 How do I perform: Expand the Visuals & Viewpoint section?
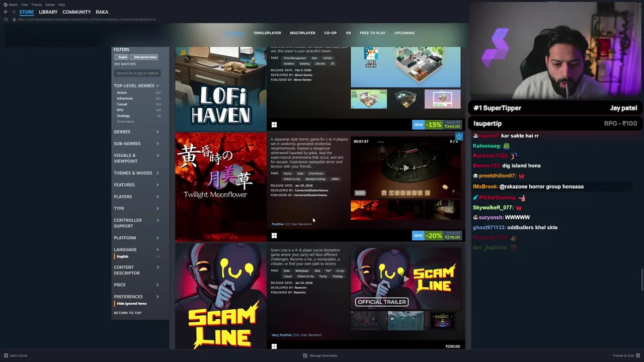pos(136,158)
